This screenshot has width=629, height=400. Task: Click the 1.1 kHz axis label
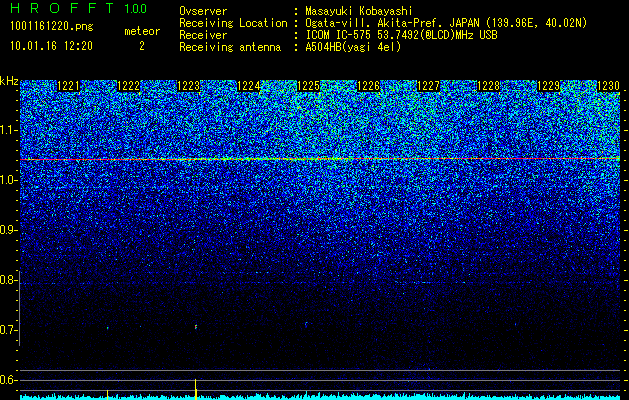click(8, 130)
